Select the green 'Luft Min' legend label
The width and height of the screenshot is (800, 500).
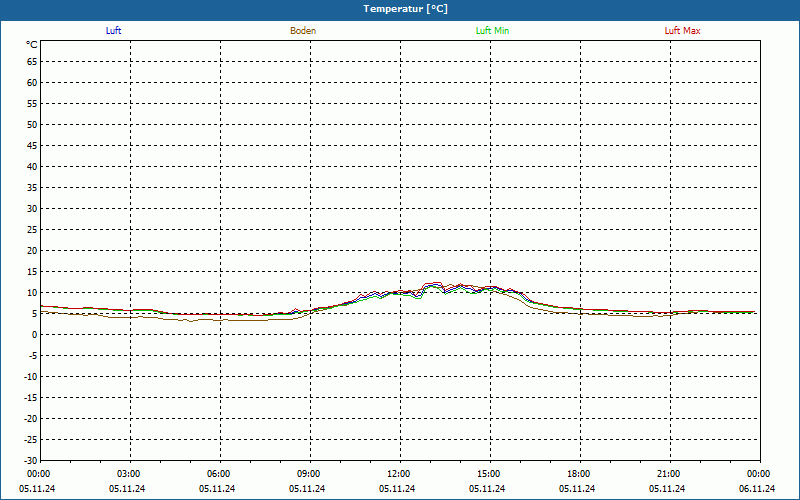tap(492, 31)
